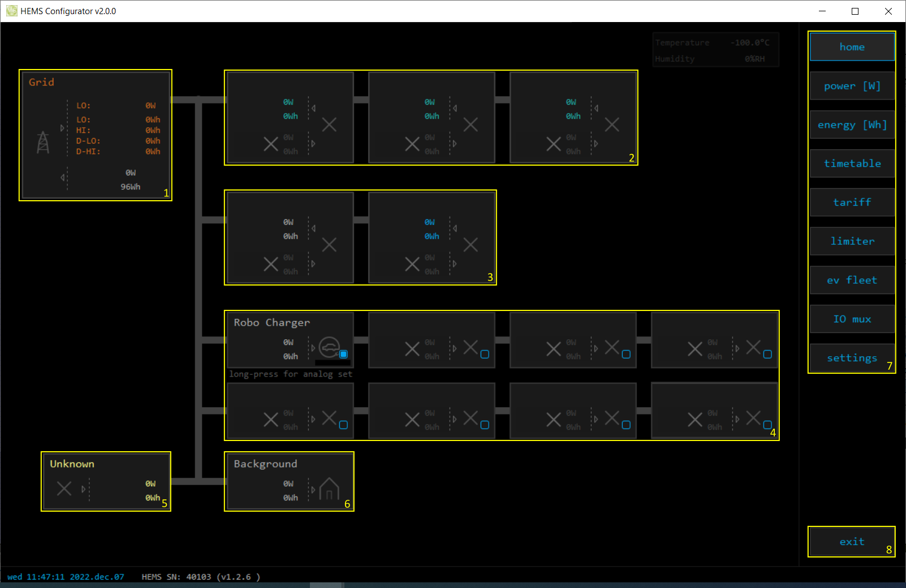Image resolution: width=906 pixels, height=588 pixels.
Task: Enable checkbox in tile right of Robo Charger
Action: tap(485, 354)
